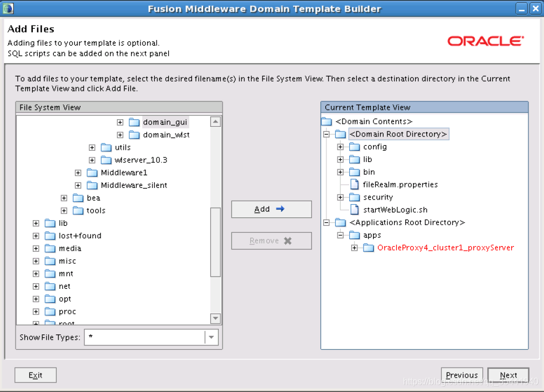Select the 'apps' row in template view
The width and height of the screenshot is (544, 392).
[x=372, y=235]
